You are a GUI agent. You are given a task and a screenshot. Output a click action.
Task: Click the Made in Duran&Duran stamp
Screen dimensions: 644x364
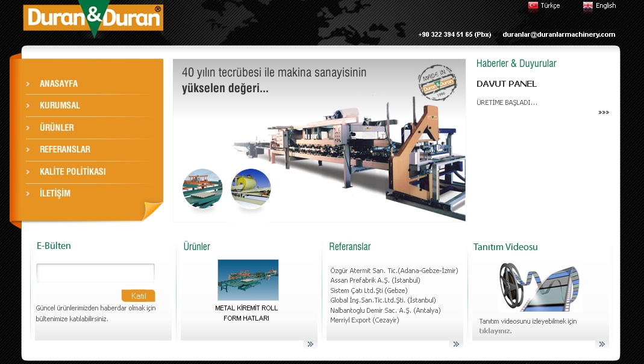click(x=438, y=83)
